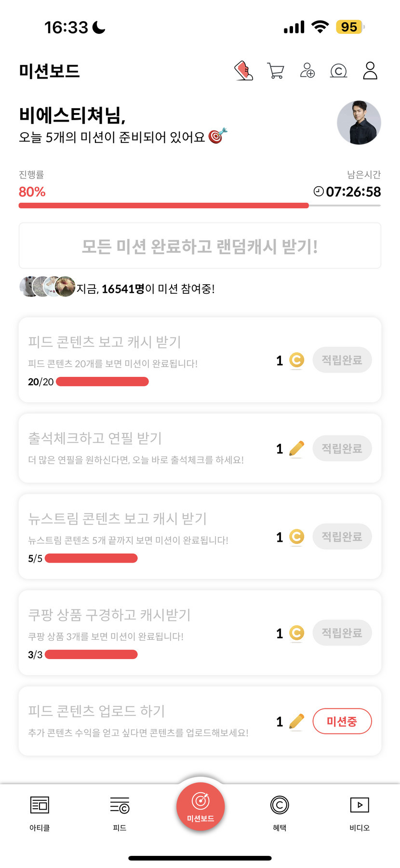
Task: Tap the red '미션중' button
Action: (342, 721)
